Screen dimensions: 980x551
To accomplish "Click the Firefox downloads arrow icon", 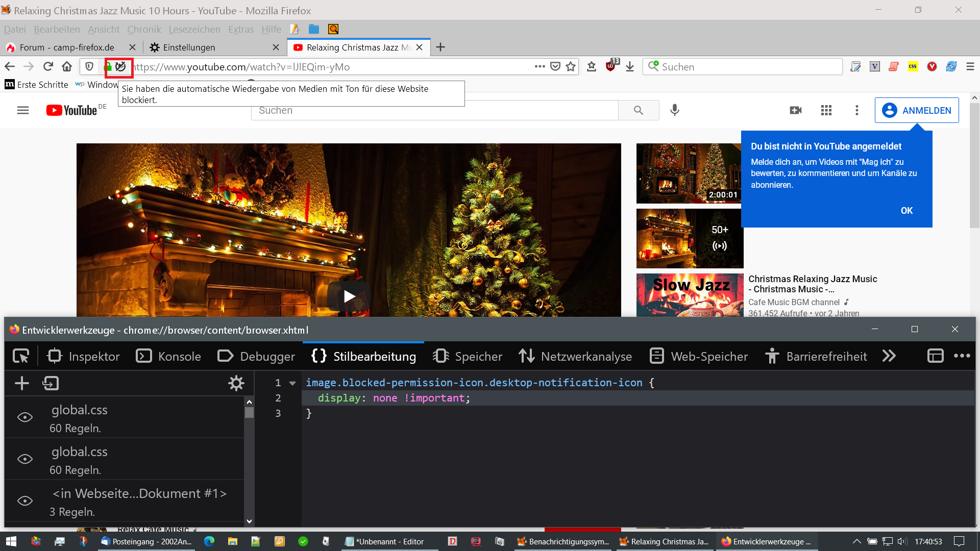I will click(x=630, y=67).
